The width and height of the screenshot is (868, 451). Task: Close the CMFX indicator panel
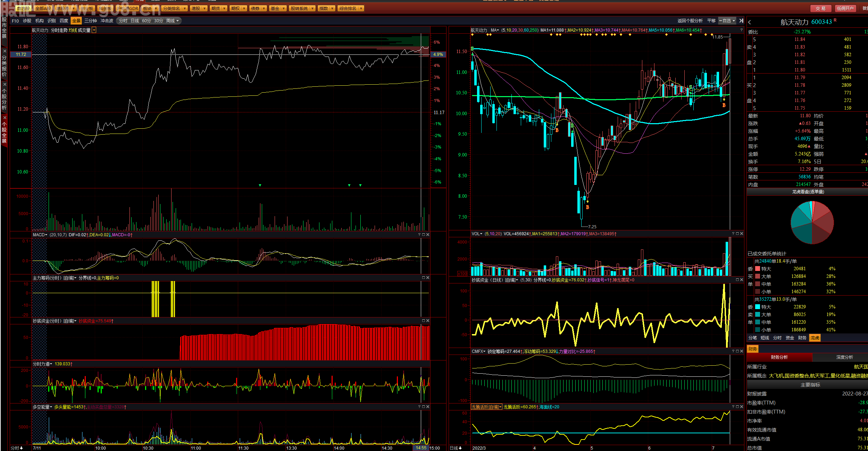point(742,351)
